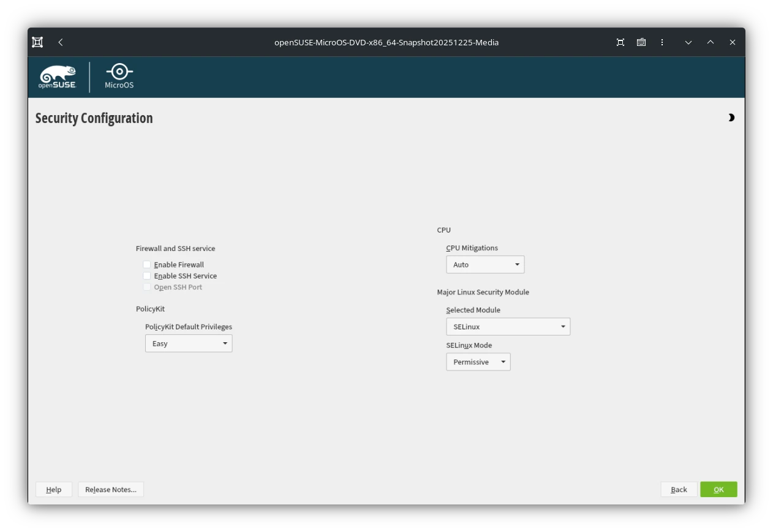Screen dimensions: 773x532
Task: Open the three-dot menu in the title bar
Action: click(x=662, y=42)
